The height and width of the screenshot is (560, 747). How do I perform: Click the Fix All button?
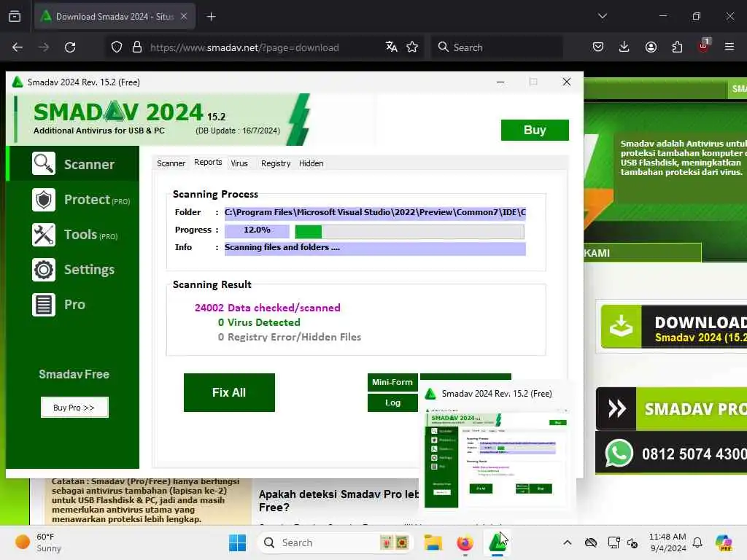click(229, 392)
